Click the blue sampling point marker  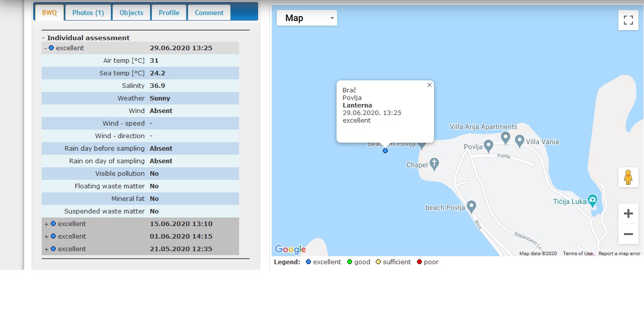tap(385, 151)
